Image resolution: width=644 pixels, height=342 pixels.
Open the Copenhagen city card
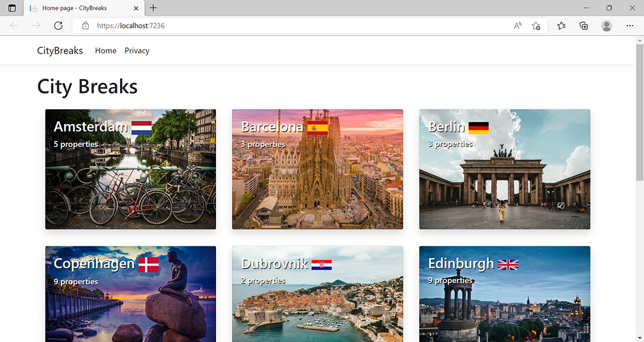click(131, 293)
